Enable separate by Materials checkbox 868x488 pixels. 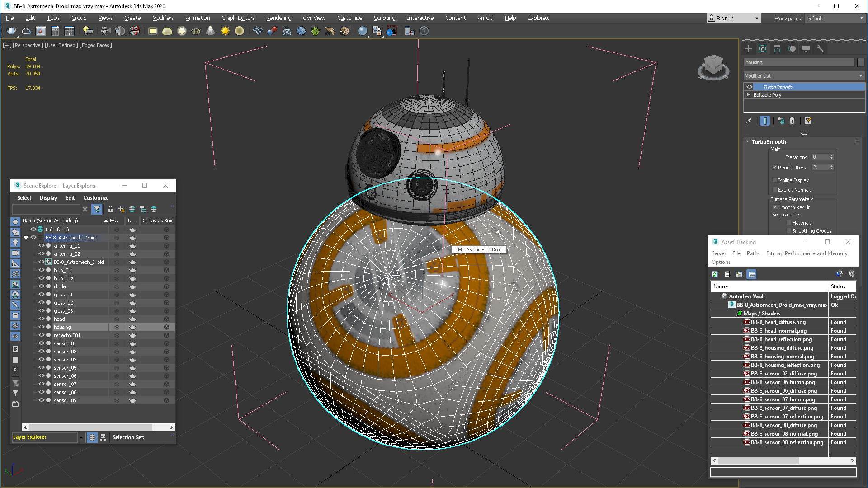(789, 223)
